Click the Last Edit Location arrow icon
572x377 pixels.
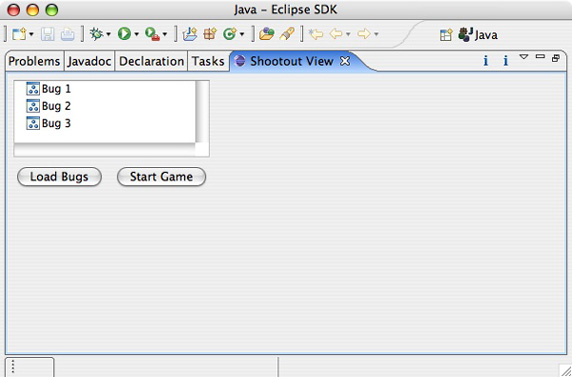[x=316, y=34]
